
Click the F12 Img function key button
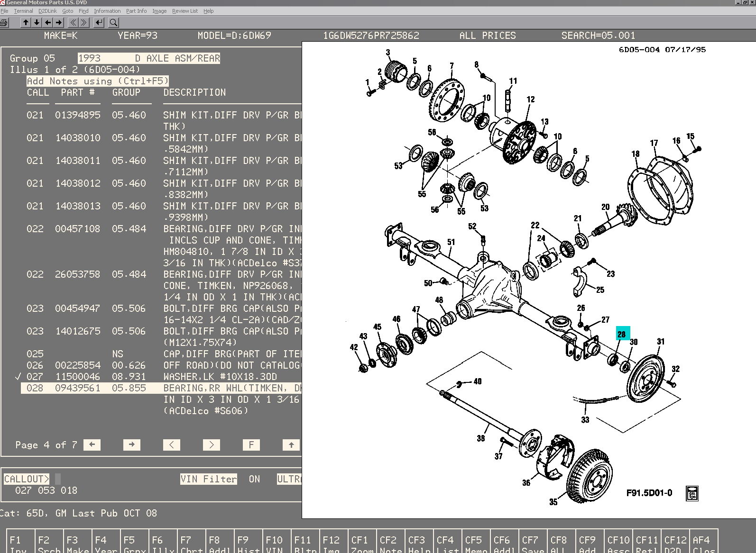[333, 541]
